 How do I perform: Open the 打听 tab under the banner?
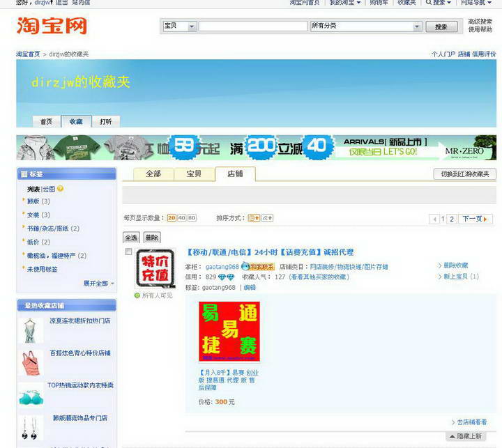click(106, 122)
